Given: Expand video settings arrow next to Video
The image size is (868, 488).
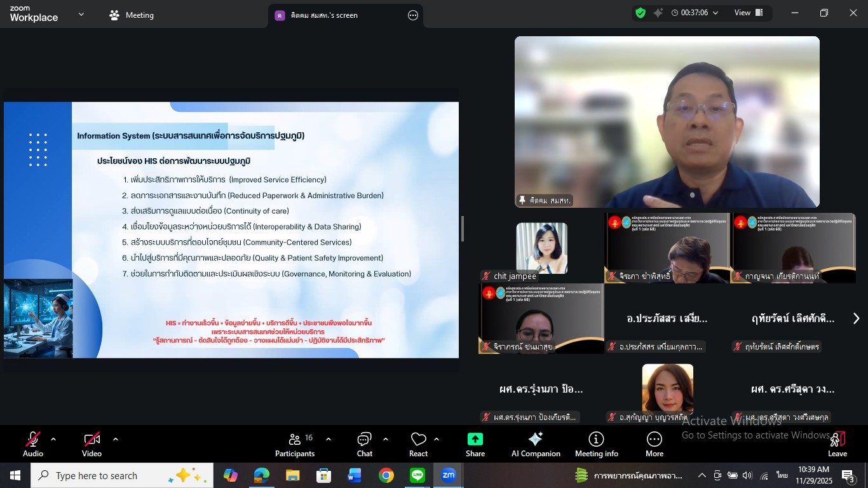Looking at the screenshot, I should (116, 439).
